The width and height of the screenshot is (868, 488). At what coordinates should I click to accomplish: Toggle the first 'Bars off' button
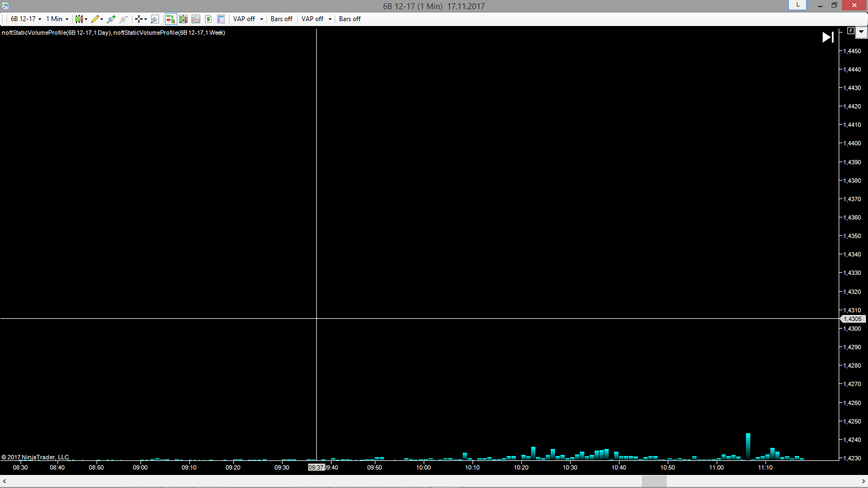pyautogui.click(x=281, y=19)
